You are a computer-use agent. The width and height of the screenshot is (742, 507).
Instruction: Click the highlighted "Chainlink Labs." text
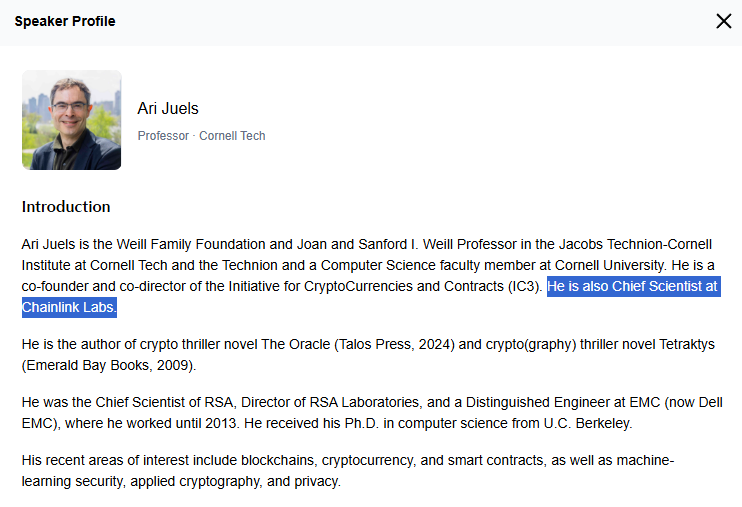(x=69, y=307)
